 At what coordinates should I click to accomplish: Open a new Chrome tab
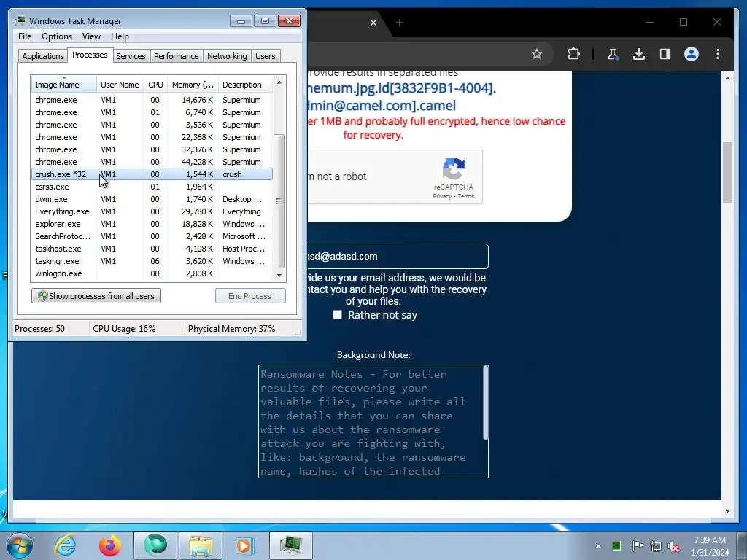(399, 23)
